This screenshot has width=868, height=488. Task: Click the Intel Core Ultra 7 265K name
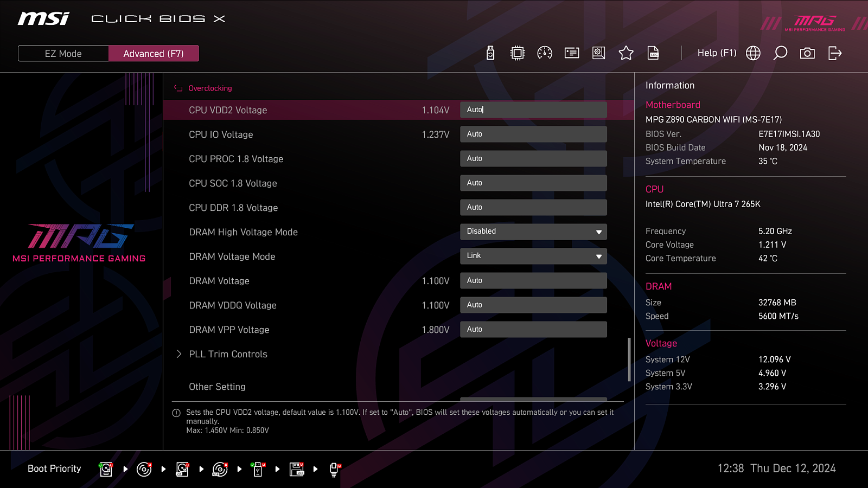pos(703,204)
